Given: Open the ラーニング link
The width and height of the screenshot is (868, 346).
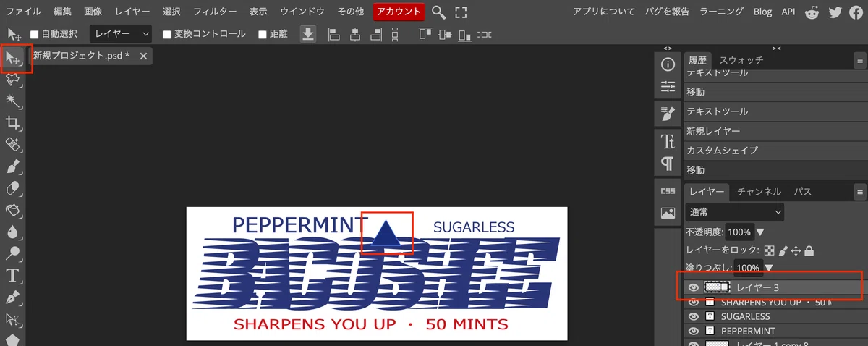Looking at the screenshot, I should 722,12.
